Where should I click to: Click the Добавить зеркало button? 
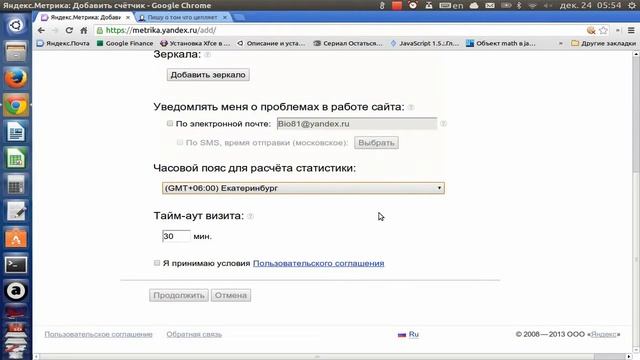(208, 75)
